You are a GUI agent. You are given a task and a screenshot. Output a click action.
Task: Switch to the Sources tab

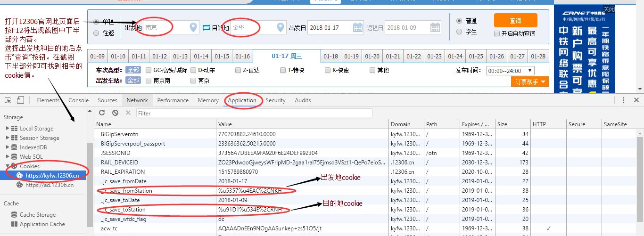pos(107,100)
